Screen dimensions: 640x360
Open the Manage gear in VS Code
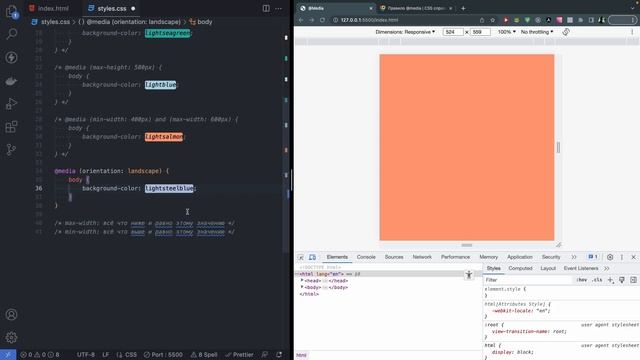point(11,337)
